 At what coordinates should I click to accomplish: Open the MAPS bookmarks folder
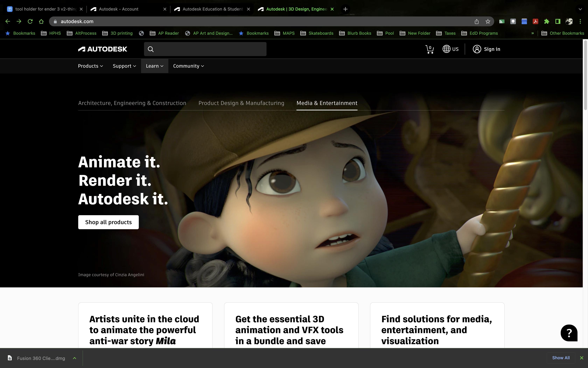pyautogui.click(x=284, y=33)
